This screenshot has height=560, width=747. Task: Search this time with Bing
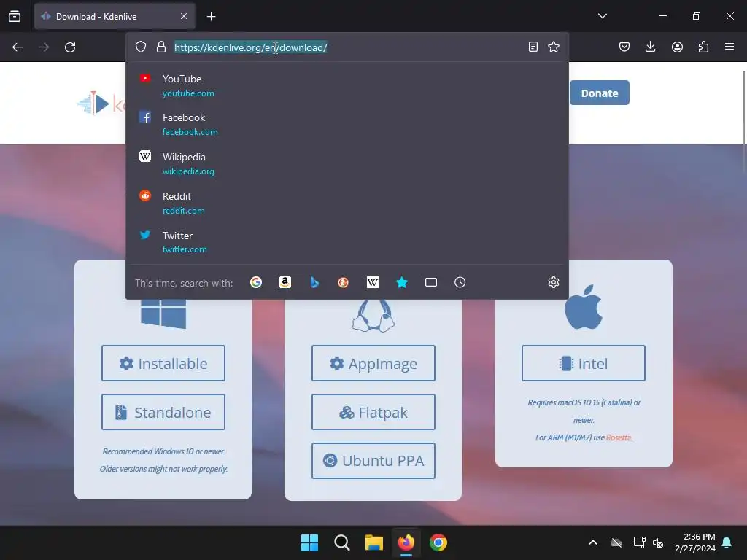pyautogui.click(x=314, y=282)
